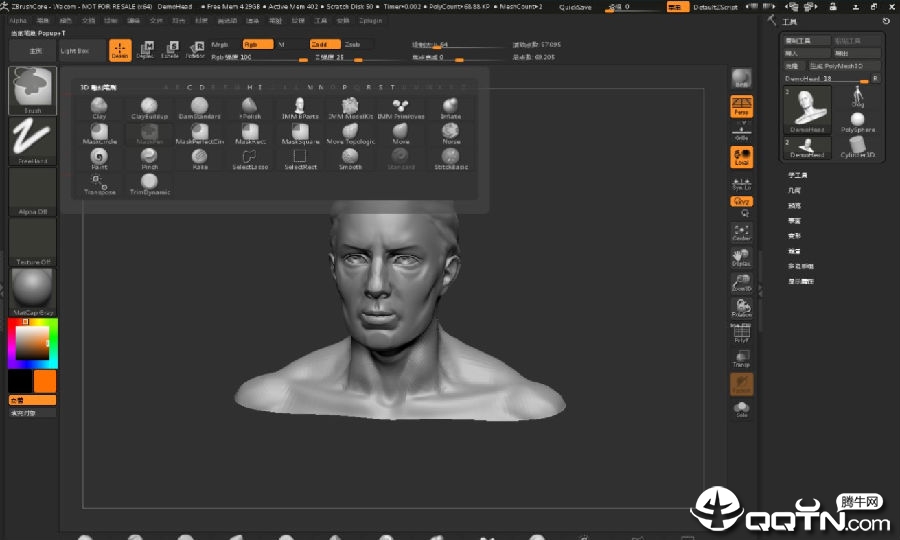Select the MaskRect brush
Viewport: 900px width, 540px height.
(x=250, y=133)
